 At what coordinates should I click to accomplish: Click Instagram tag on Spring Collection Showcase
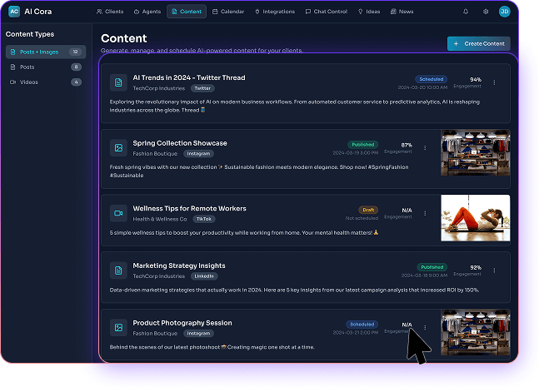(198, 153)
